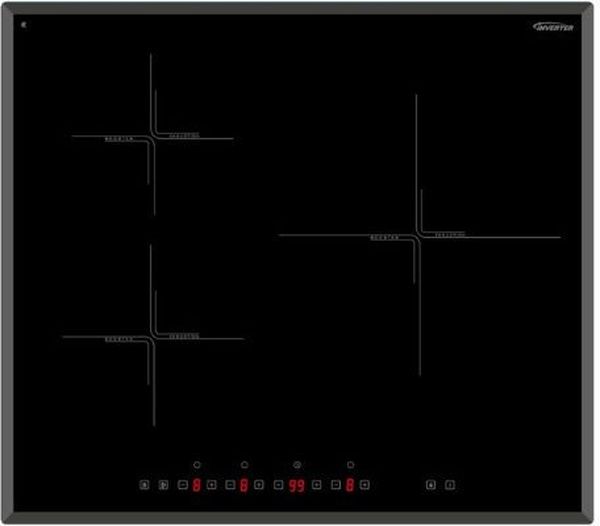Decrease power with the first zone's minus button

[183, 485]
